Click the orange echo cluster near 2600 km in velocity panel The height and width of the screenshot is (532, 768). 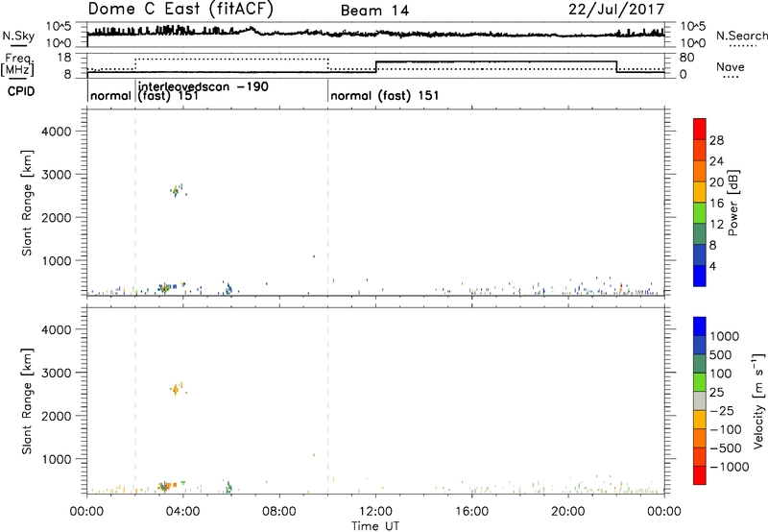(x=177, y=389)
